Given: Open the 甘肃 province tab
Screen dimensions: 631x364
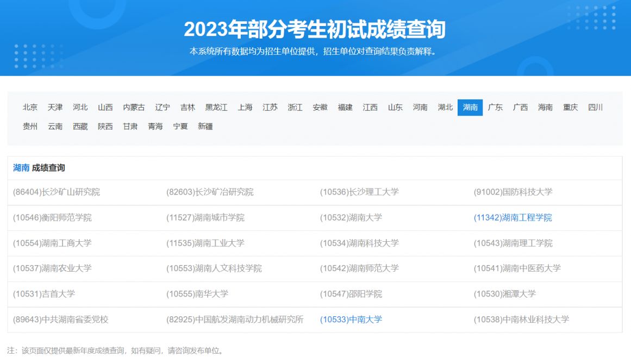Looking at the screenshot, I should point(130,126).
